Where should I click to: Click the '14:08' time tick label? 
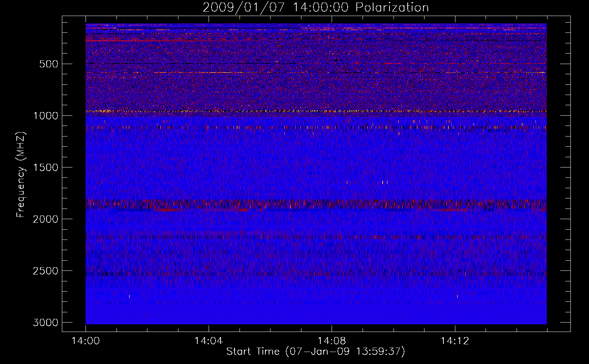[x=332, y=341]
